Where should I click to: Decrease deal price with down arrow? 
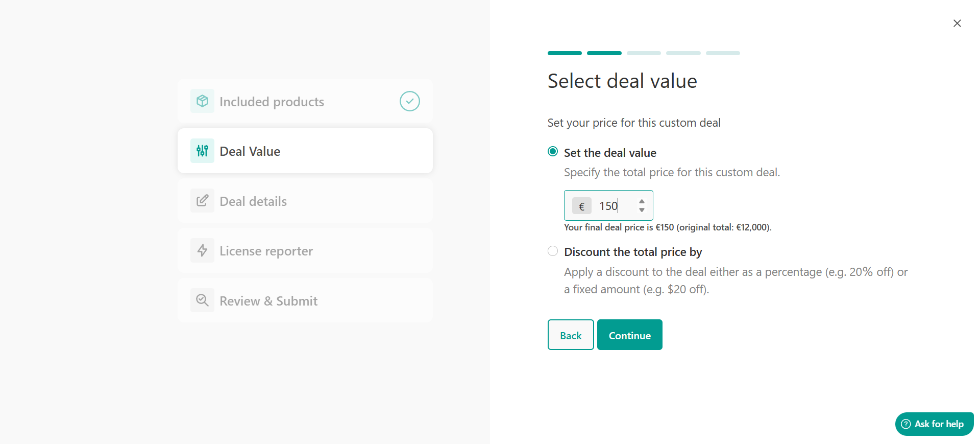coord(642,210)
